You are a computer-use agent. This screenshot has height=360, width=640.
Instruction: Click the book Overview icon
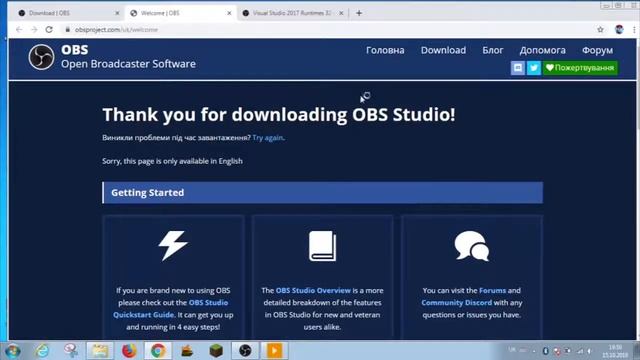pos(322,246)
